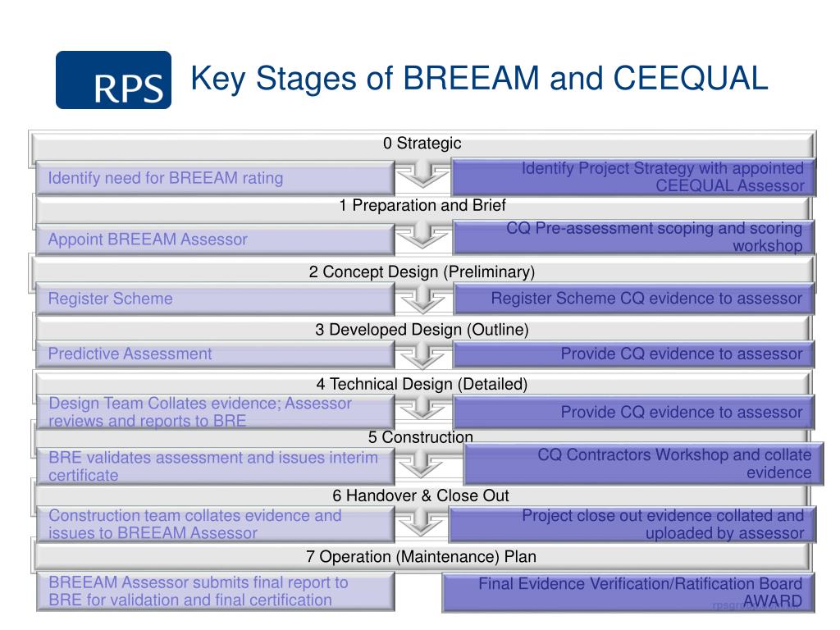Click Final Evidence Verification/Ratification Board AWARD

(628, 592)
